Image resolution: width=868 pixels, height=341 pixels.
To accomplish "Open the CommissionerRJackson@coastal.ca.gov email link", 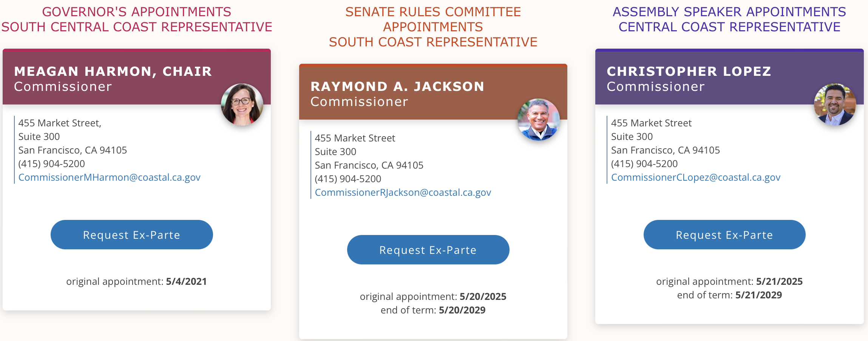I will click(x=403, y=192).
